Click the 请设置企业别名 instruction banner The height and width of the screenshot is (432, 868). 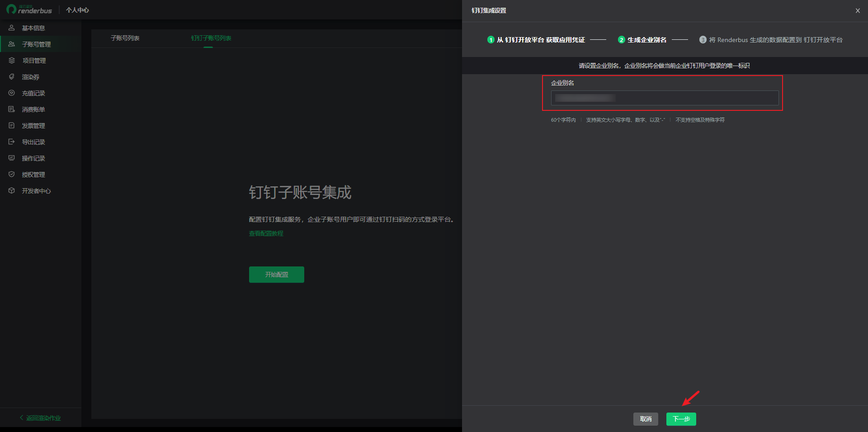coord(665,66)
